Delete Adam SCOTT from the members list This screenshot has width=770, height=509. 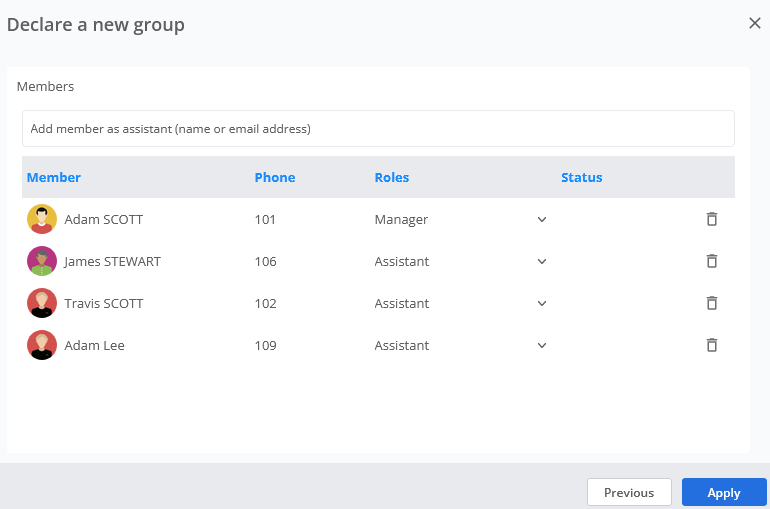[712, 219]
